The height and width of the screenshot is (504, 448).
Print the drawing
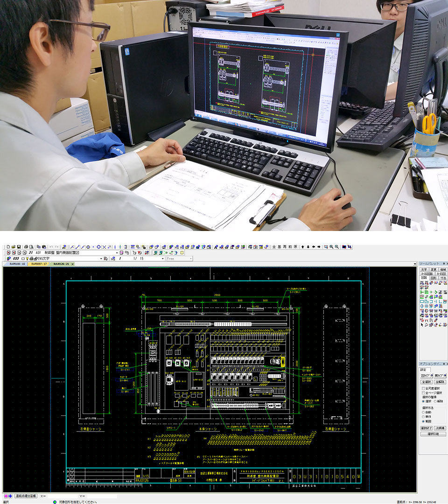[26, 247]
